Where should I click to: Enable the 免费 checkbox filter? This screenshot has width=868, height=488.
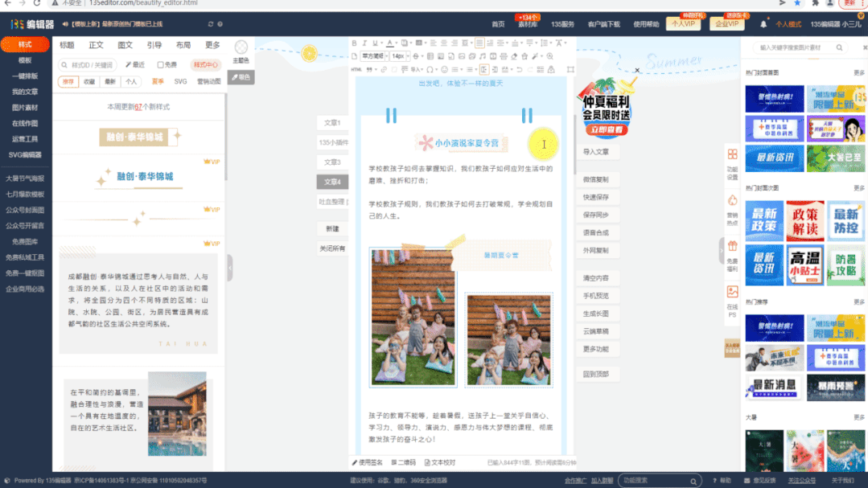tap(160, 65)
